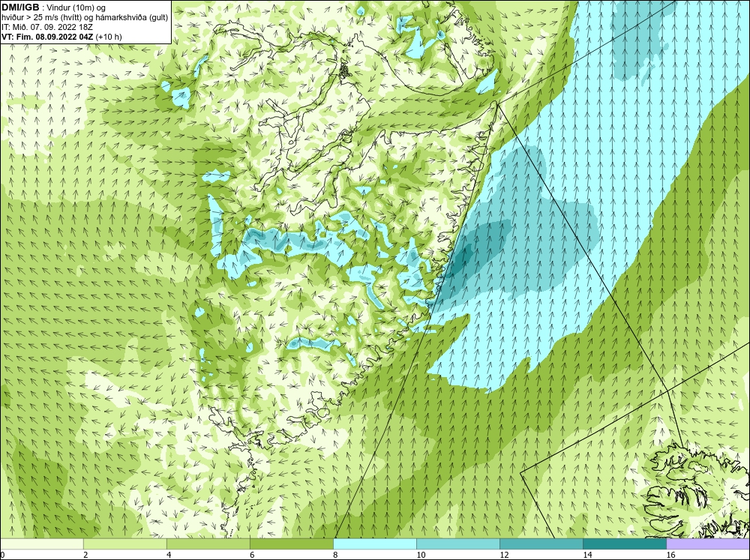
Task: Click the 0-2 m/s pale legend swatch
Action: [41, 544]
